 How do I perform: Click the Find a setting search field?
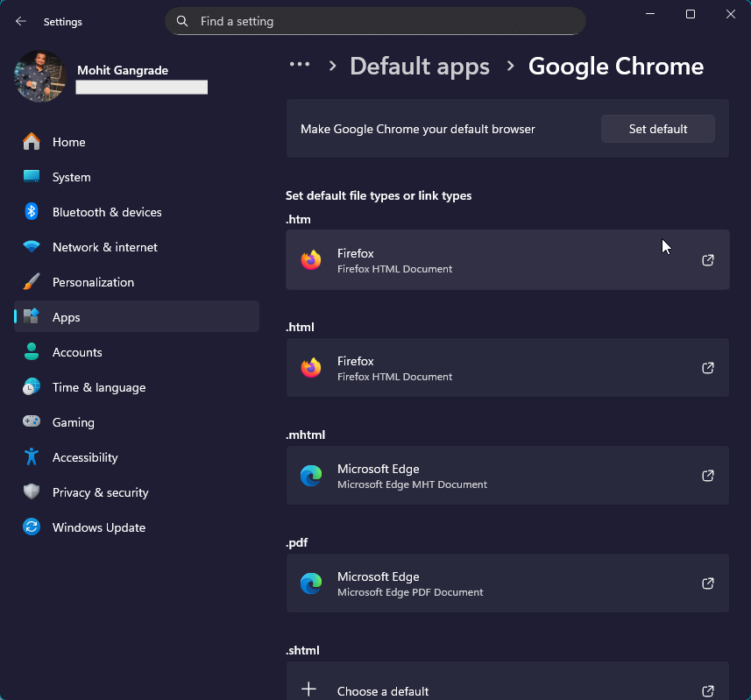pyautogui.click(x=375, y=20)
